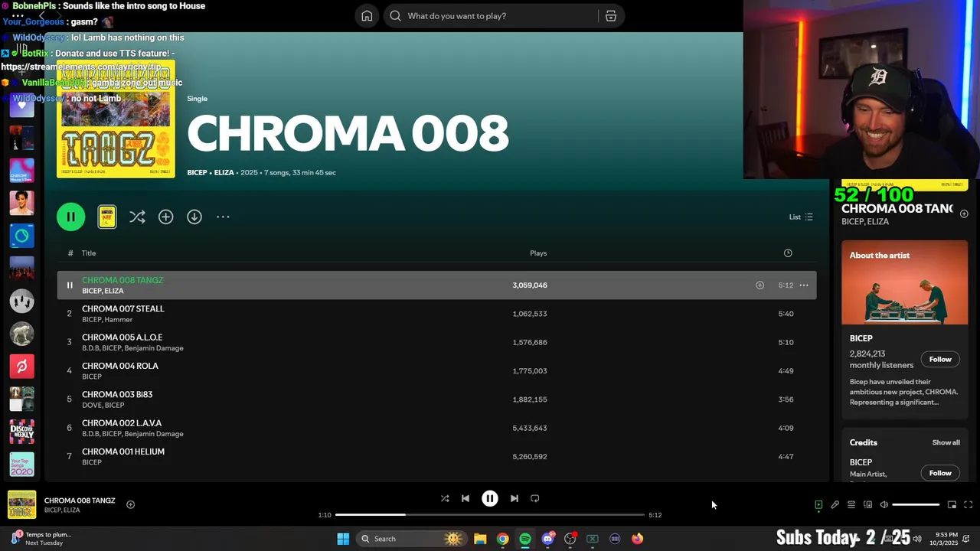
Task: Open the Browse icon in search bar
Action: [611, 16]
